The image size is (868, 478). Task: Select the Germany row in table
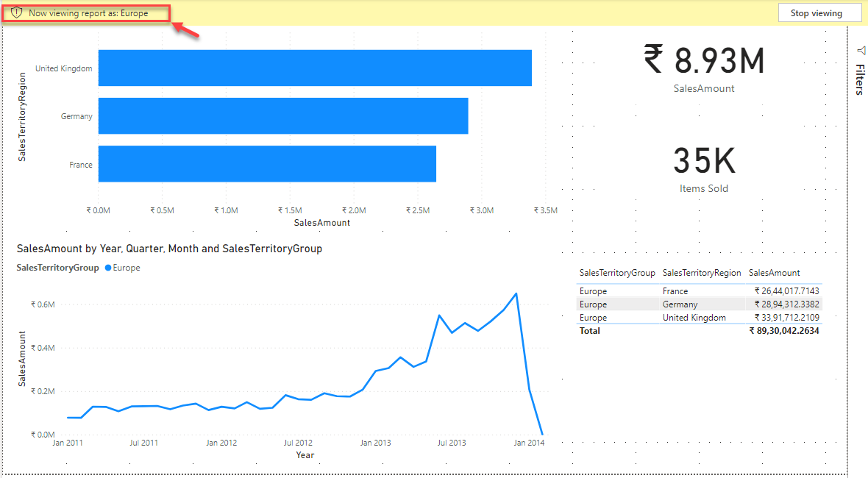679,304
